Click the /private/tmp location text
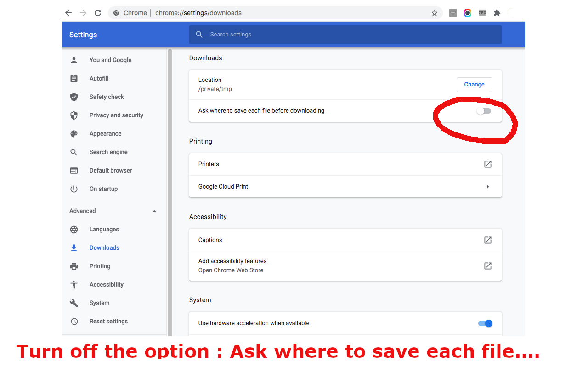Screen dimensions: 588x368 (x=215, y=89)
